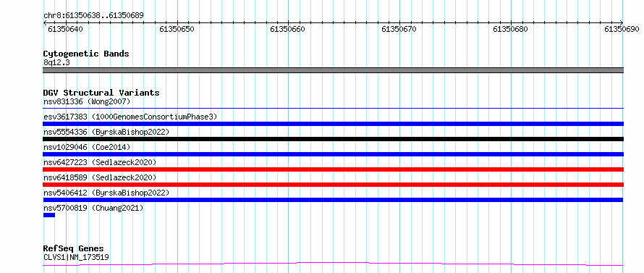Image resolution: width=644 pixels, height=273 pixels.
Task: Click the nsv1029046 (Coe2014) label
Action: tap(87, 147)
